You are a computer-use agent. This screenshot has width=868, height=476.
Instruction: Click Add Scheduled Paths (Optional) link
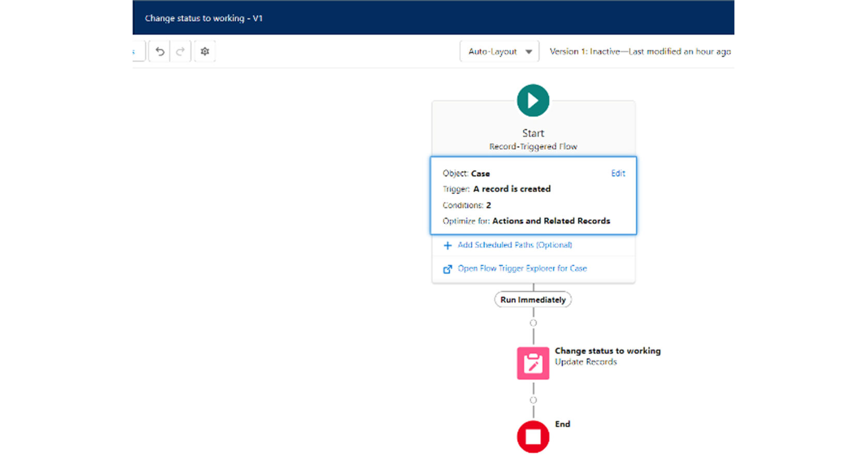(x=515, y=245)
